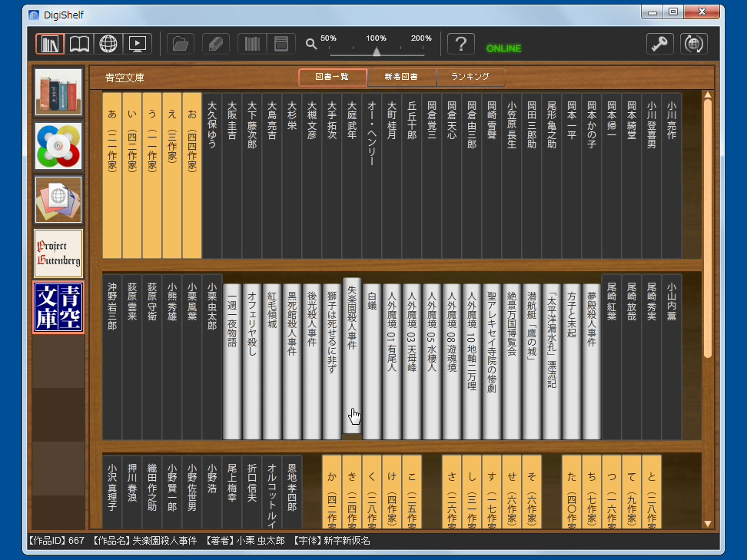Select the 青空文庫 library in sidebar
This screenshot has width=747, height=560.
(x=58, y=307)
